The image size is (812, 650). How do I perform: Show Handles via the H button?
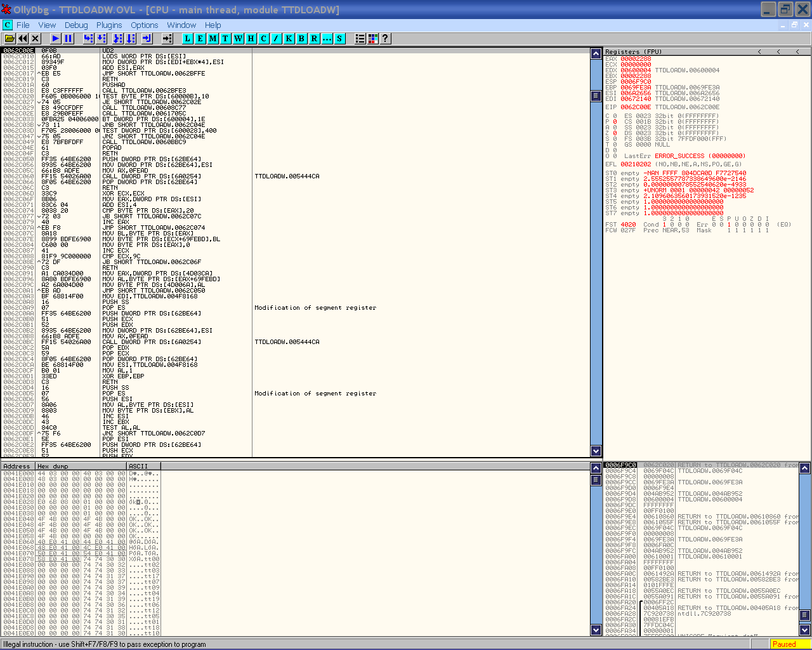pyautogui.click(x=251, y=39)
